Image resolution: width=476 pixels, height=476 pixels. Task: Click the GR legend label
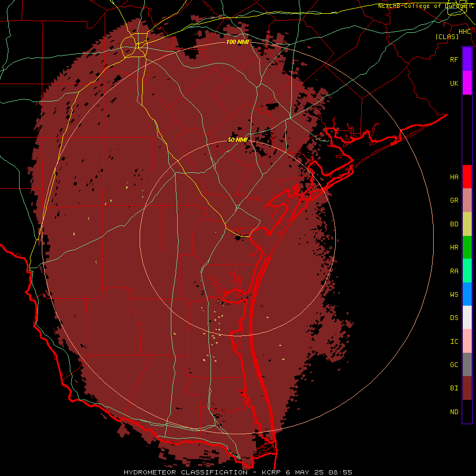[x=454, y=200]
